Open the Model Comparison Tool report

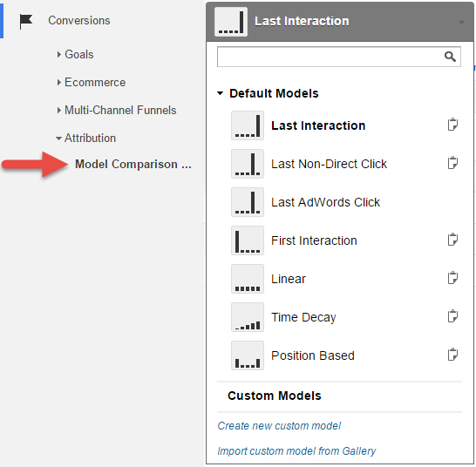(133, 164)
